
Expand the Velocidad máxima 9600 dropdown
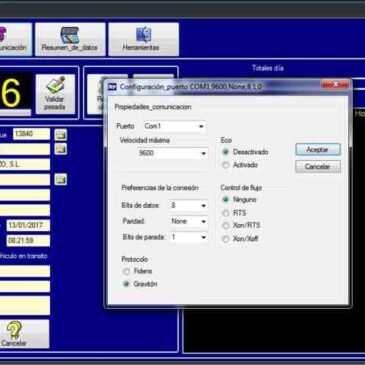click(173, 153)
